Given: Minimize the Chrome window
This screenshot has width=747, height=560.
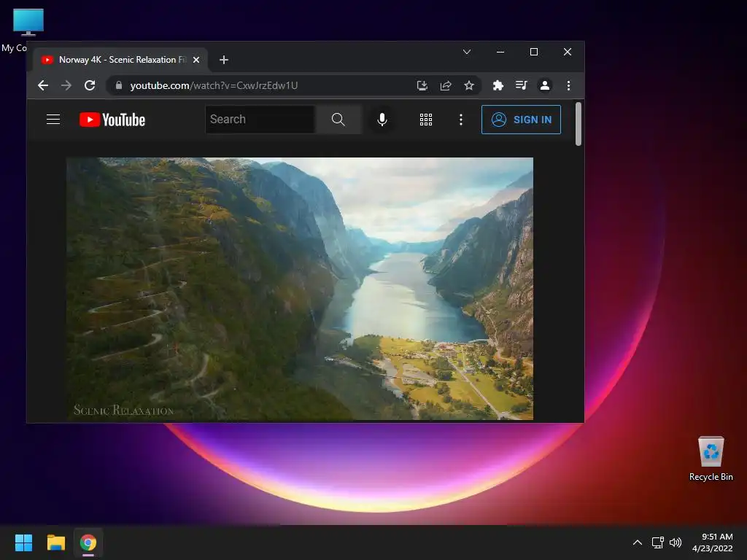Looking at the screenshot, I should coord(500,52).
